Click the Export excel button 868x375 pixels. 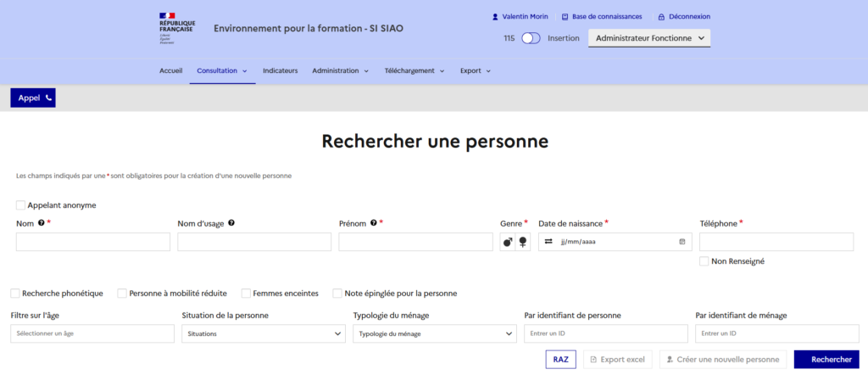click(618, 360)
